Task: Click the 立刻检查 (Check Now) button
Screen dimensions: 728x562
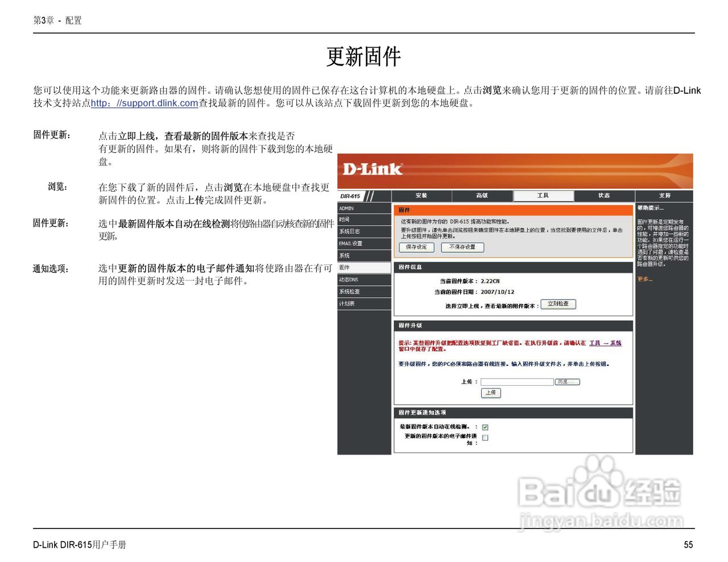Action: point(558,304)
